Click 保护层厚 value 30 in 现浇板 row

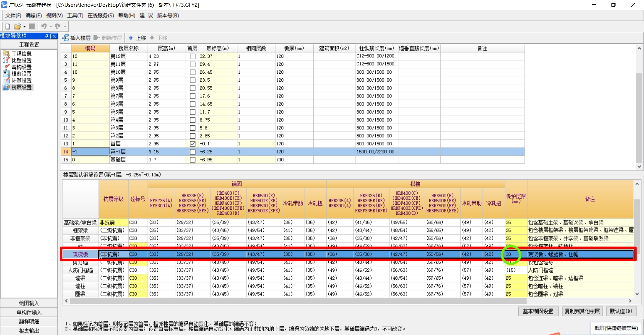pyautogui.click(x=516, y=254)
